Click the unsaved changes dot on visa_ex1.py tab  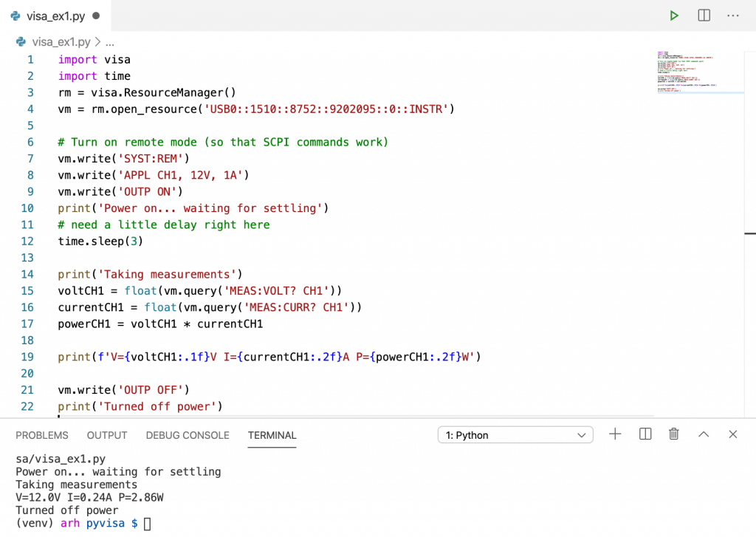96,16
